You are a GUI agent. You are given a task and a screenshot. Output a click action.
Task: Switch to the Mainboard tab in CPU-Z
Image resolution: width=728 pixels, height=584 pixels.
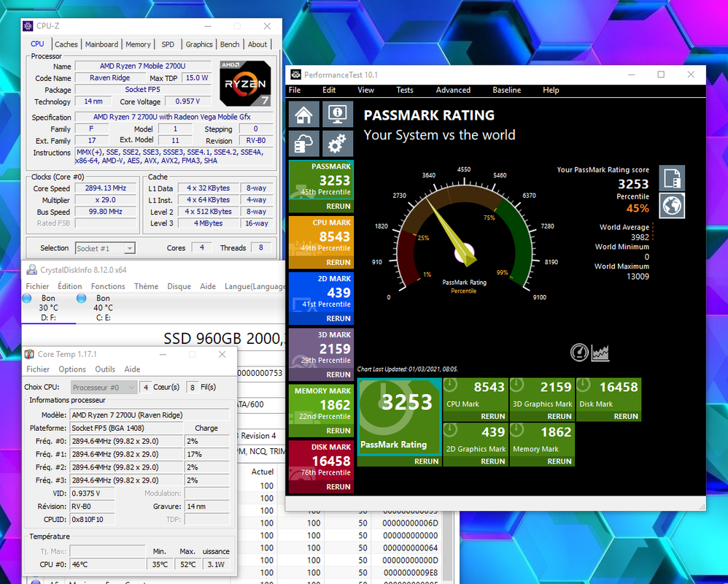coord(101,45)
